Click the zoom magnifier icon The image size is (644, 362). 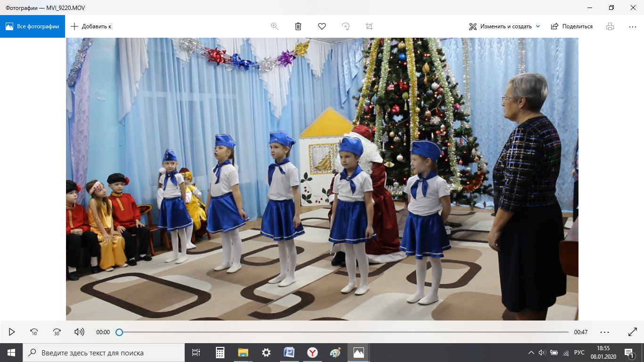(275, 26)
